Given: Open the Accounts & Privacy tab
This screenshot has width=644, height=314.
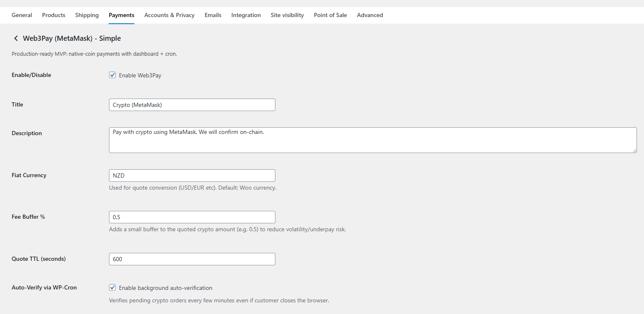Looking at the screenshot, I should (x=169, y=15).
